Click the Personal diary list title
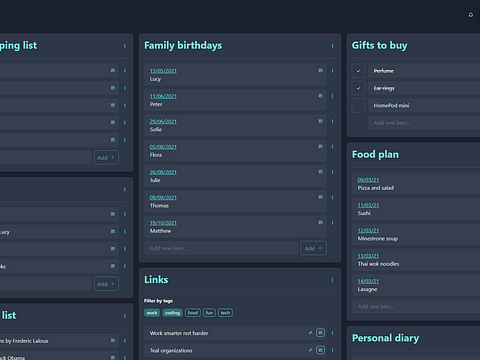Viewport: 480px width, 360px height. pos(386,338)
